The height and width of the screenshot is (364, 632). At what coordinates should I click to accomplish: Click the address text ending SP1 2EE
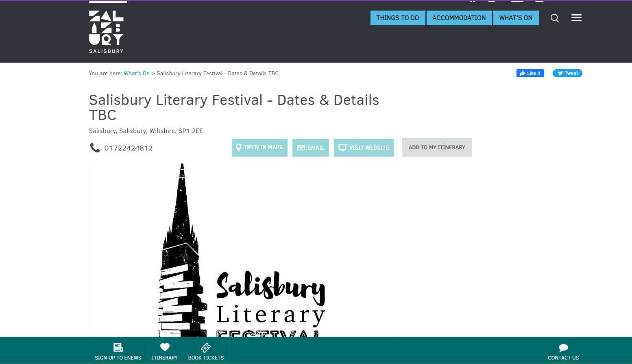point(146,131)
